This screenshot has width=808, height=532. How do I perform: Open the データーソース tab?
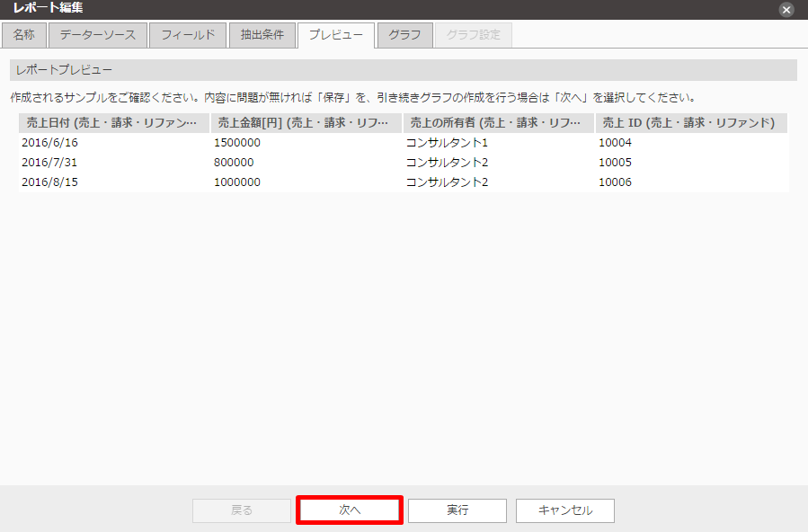tap(98, 35)
